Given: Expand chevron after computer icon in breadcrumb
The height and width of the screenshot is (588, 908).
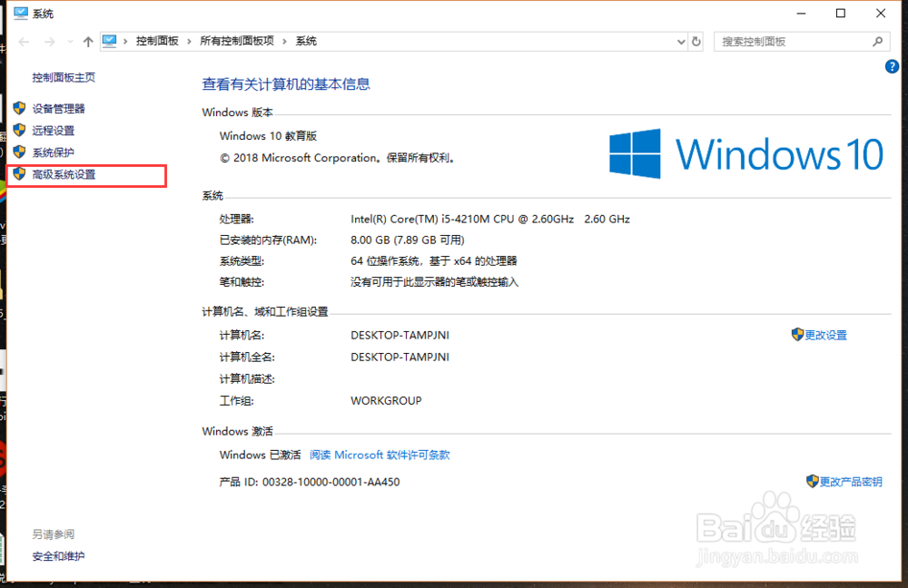Looking at the screenshot, I should tap(125, 41).
